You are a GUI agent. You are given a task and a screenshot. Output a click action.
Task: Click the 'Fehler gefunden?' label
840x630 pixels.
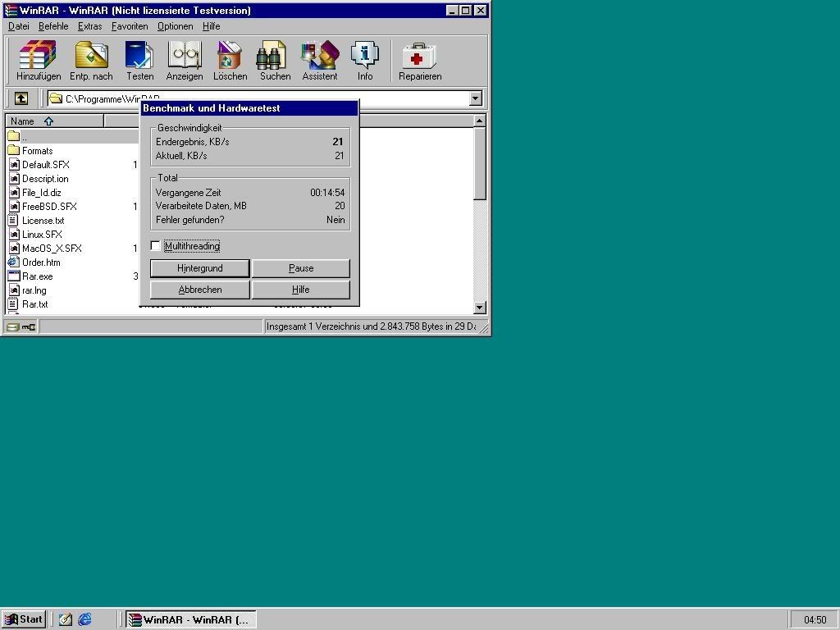(x=189, y=220)
